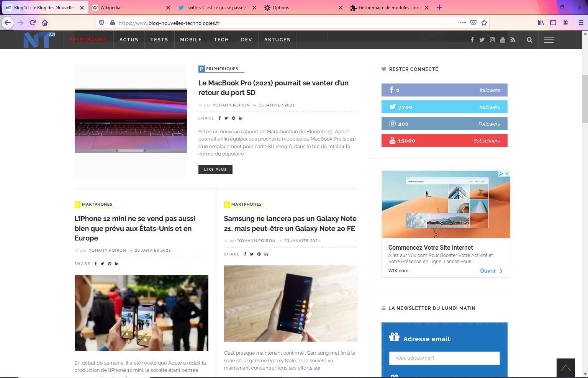The image size is (588, 378).
Task: Open the Firefox application menu
Action: (x=581, y=23)
